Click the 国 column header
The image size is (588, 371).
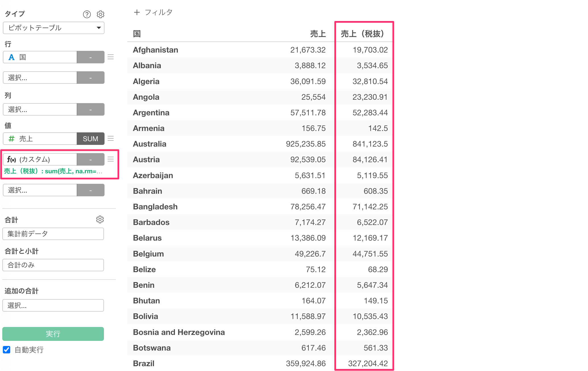(137, 34)
